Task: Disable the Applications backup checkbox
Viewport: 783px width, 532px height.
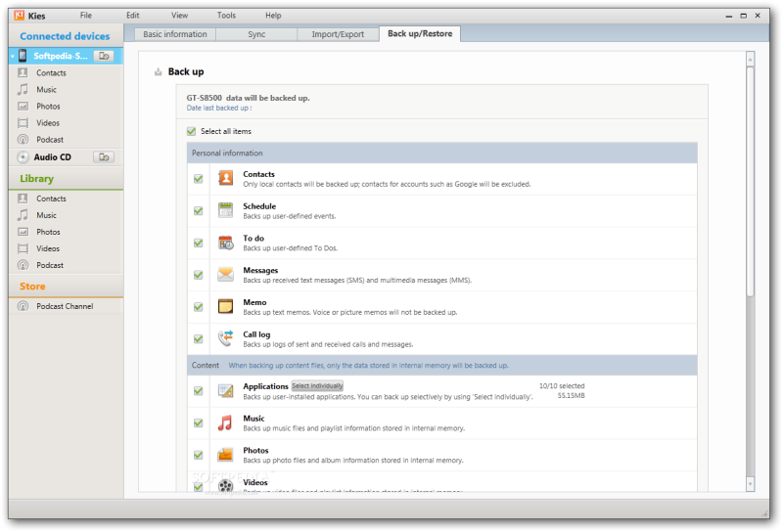Action: click(x=199, y=391)
